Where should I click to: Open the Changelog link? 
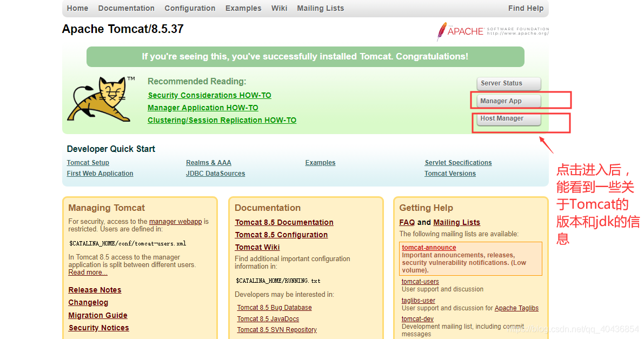88,302
